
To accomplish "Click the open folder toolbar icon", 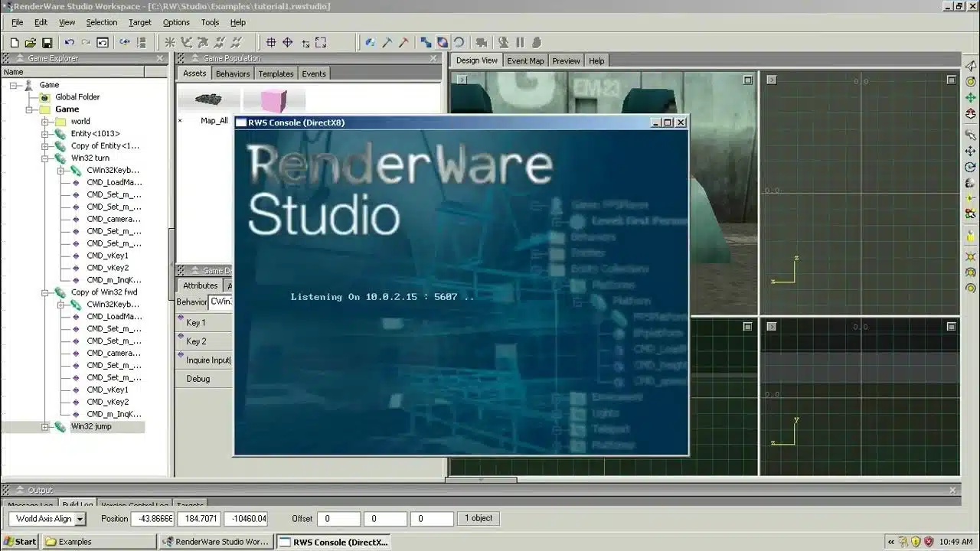I will [31, 43].
